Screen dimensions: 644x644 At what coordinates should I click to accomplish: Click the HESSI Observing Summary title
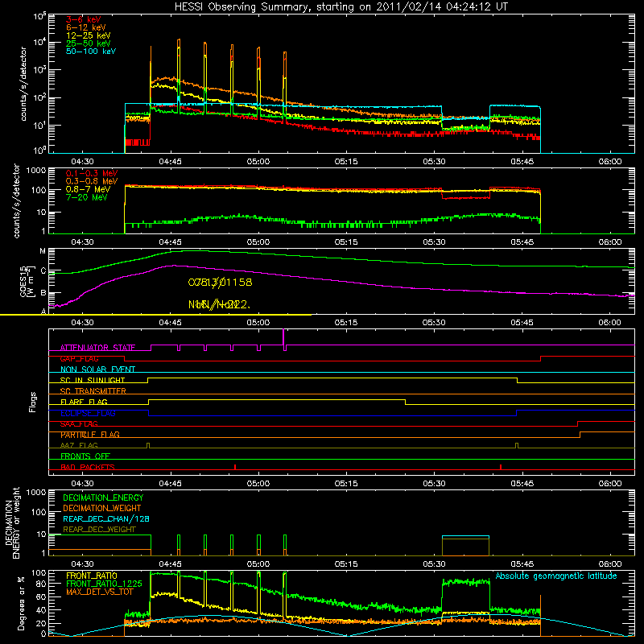[x=341, y=7]
